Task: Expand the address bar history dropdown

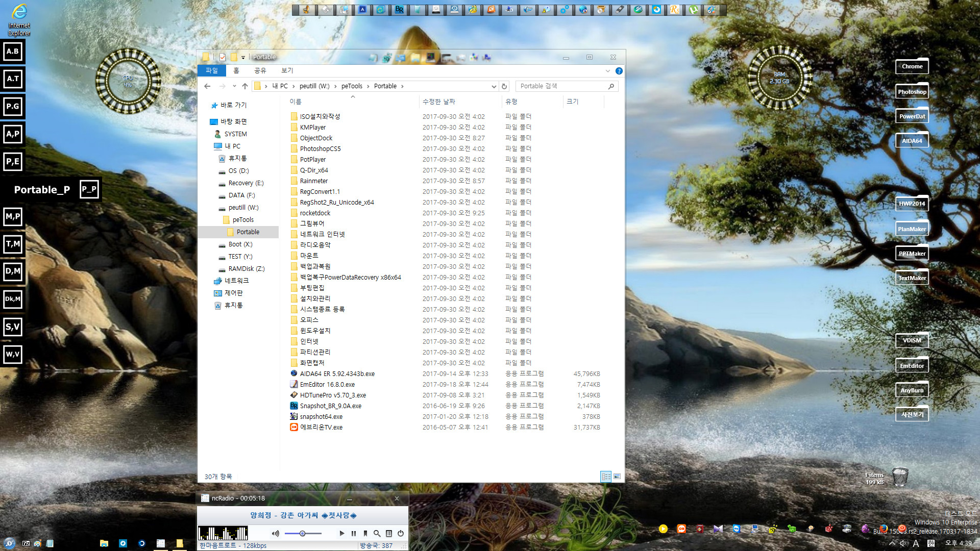Action: point(494,86)
